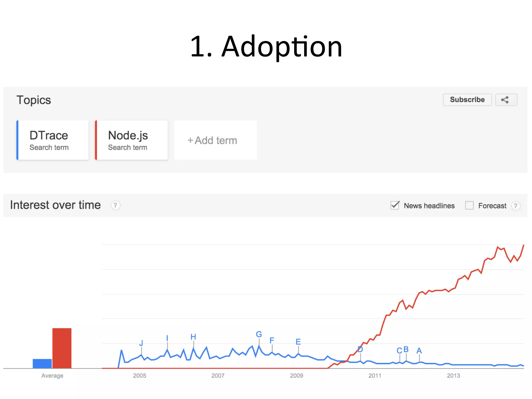The width and height of the screenshot is (532, 399).
Task: Open news headline marker H
Action: [x=193, y=337]
